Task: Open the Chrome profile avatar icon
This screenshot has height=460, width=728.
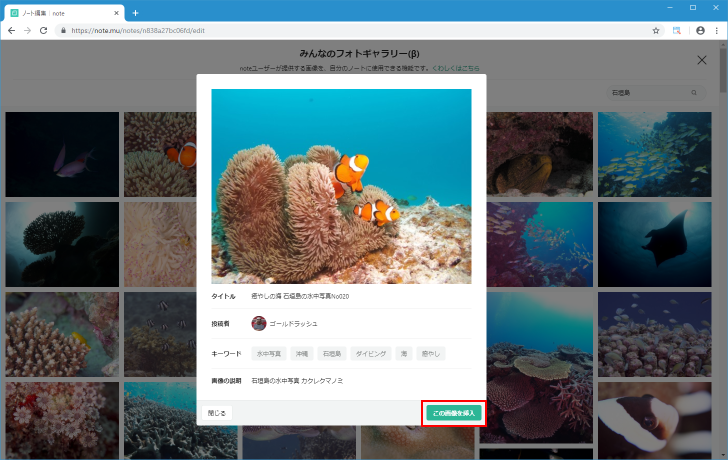Action: click(700, 31)
